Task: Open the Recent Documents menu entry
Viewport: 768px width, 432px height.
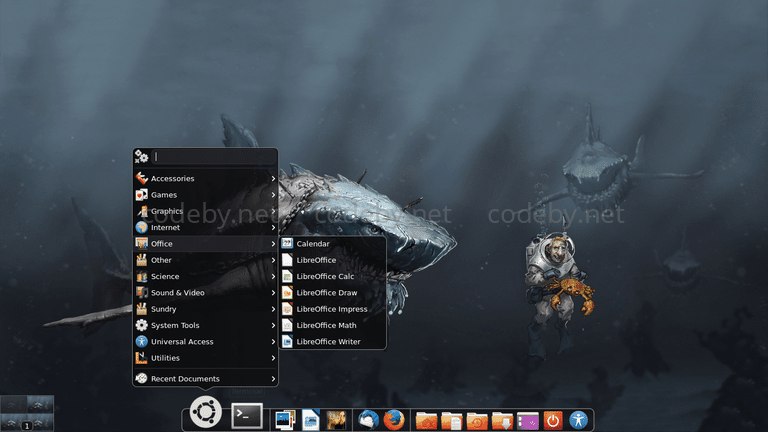Action: (205, 379)
